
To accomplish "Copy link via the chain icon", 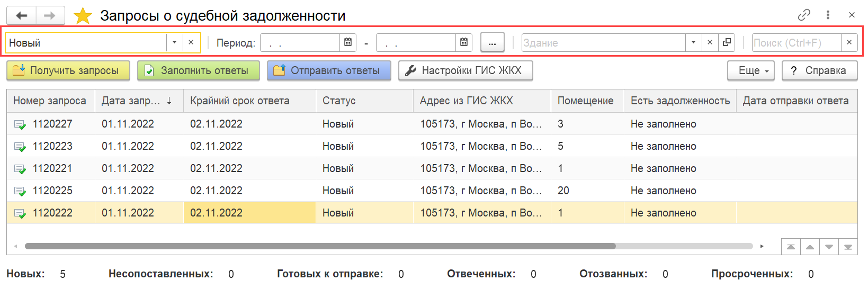I will tap(804, 15).
